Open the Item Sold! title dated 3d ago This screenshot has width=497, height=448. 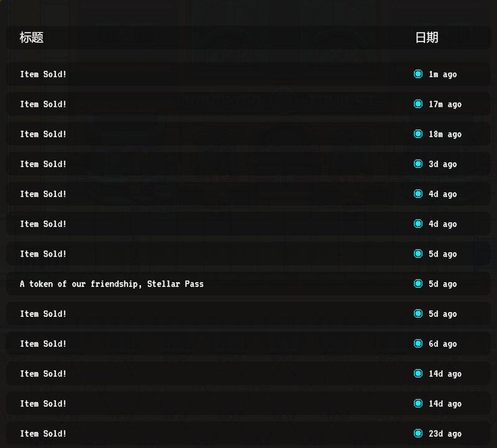pos(43,164)
